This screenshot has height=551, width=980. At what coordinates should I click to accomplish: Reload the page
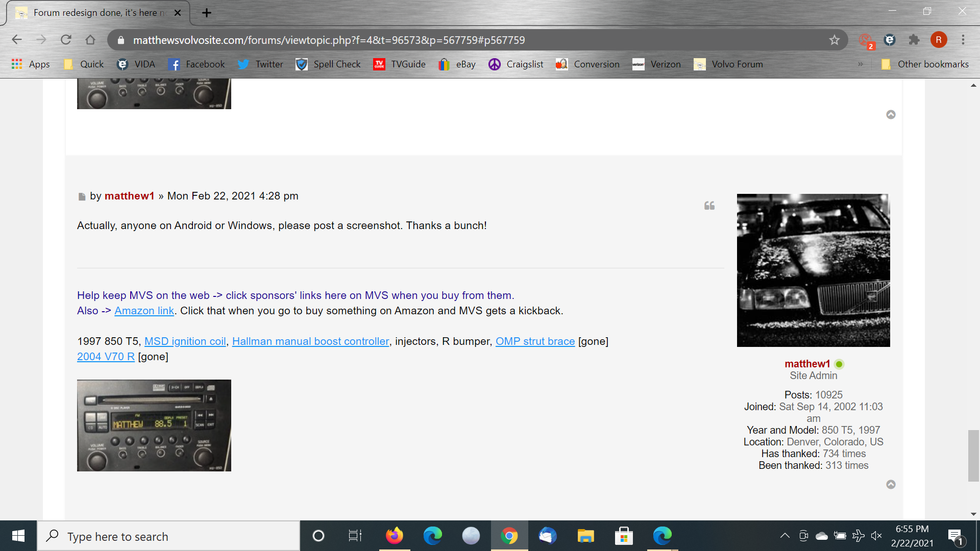[x=66, y=40]
